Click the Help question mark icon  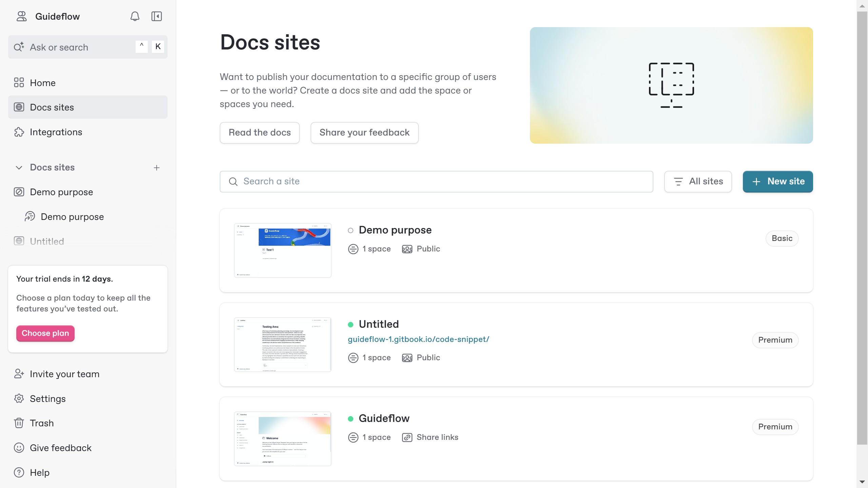point(19,472)
